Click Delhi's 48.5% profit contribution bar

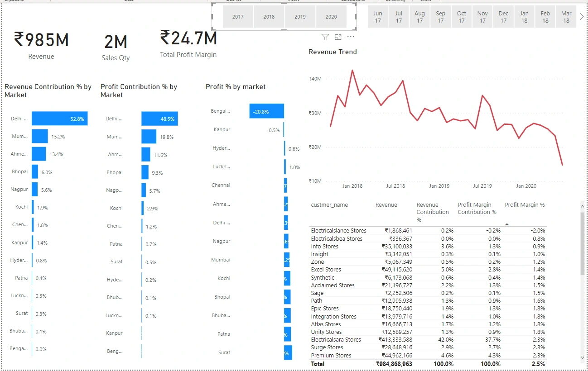click(159, 119)
